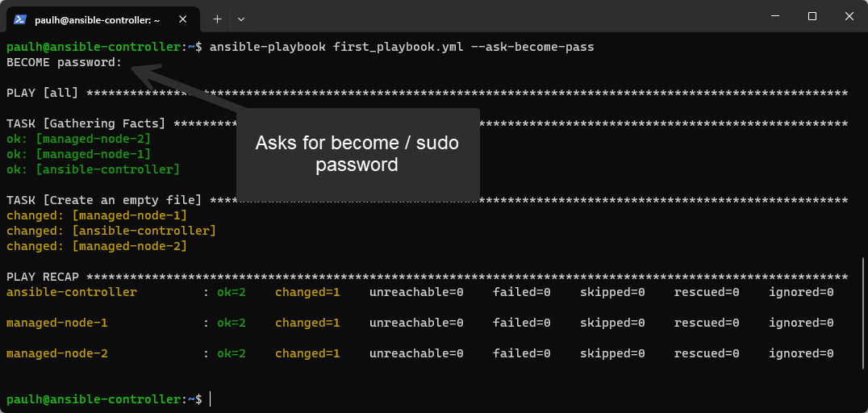This screenshot has height=413, width=868.
Task: Click unreachable=0 in the managed-node-2 recap row
Action: click(415, 353)
